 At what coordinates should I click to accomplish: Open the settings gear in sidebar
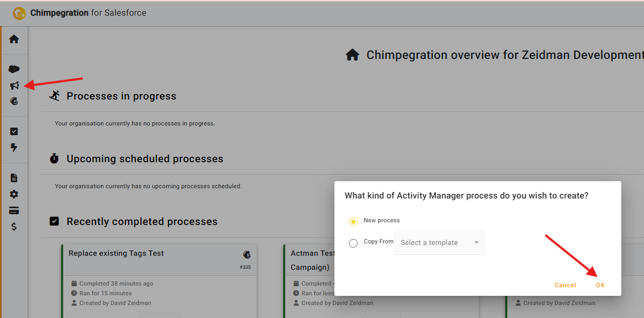point(14,194)
